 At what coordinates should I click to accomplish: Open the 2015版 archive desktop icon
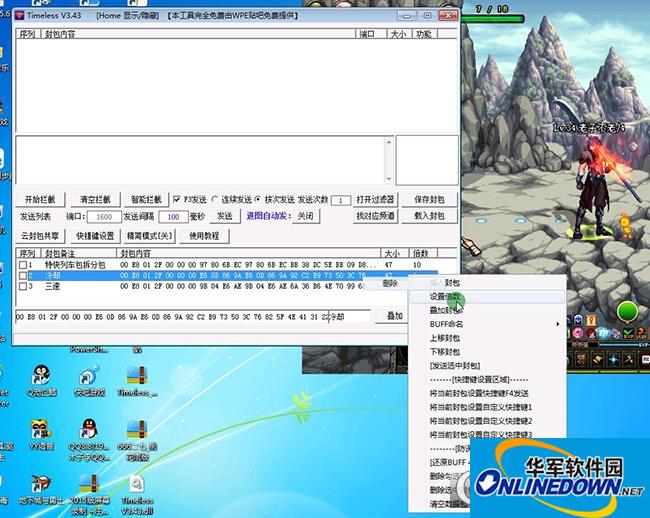coord(89,484)
